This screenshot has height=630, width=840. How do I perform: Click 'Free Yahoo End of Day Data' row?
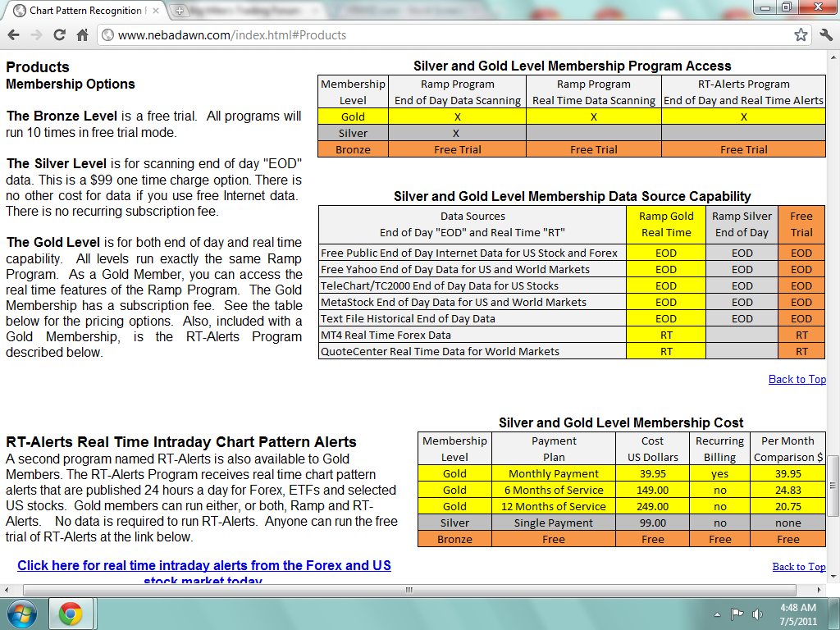coord(572,269)
